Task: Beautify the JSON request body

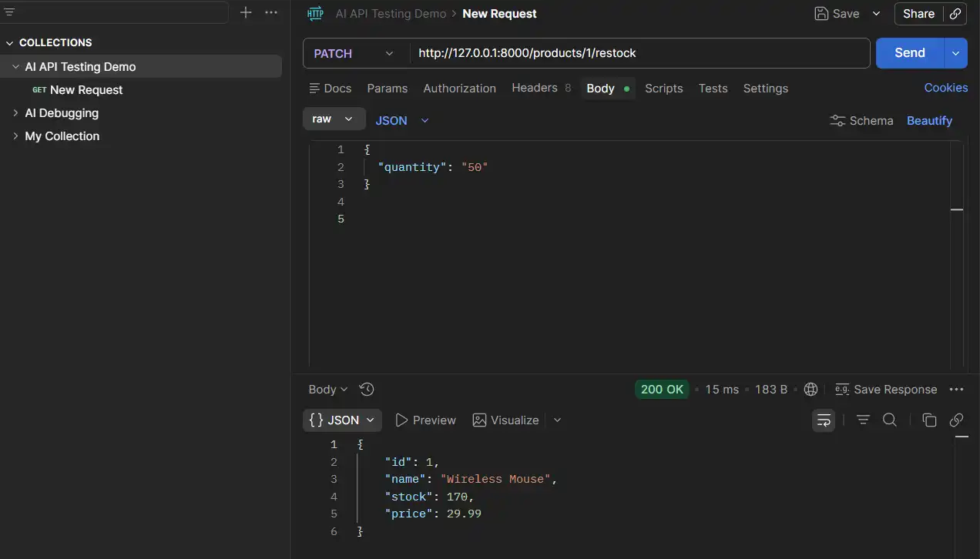Action: [x=929, y=120]
